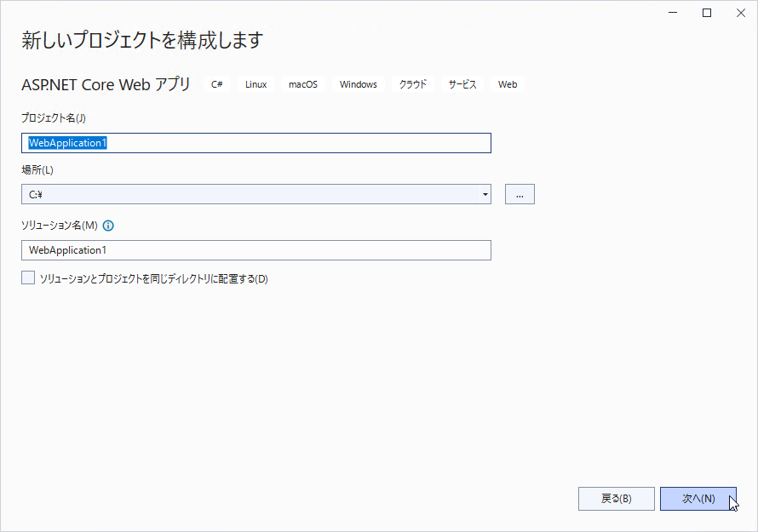Click the Windows tag
Image resolution: width=758 pixels, height=532 pixels.
tap(359, 84)
